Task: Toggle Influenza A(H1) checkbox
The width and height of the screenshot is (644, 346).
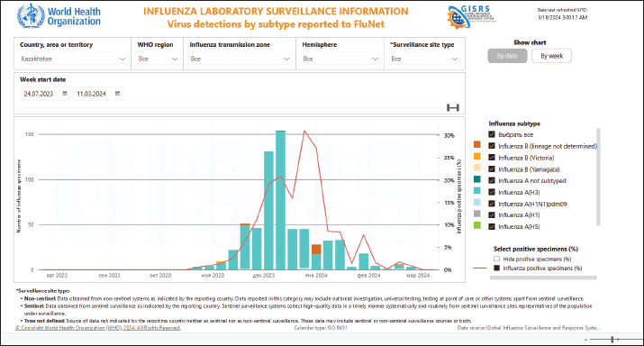Action: tap(492, 214)
